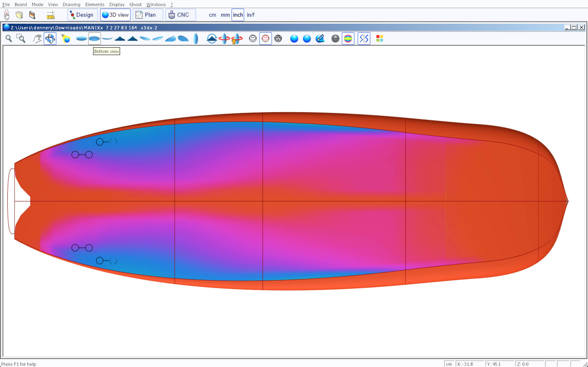Image resolution: width=588 pixels, height=367 pixels.
Task: Select mm as measurement unit
Action: (x=225, y=15)
